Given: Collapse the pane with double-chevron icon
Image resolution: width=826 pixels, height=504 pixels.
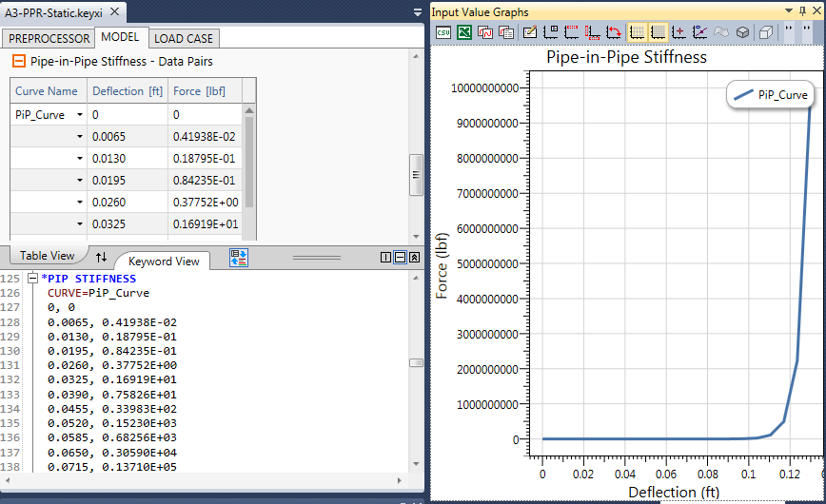Looking at the screenshot, I should point(415,257).
